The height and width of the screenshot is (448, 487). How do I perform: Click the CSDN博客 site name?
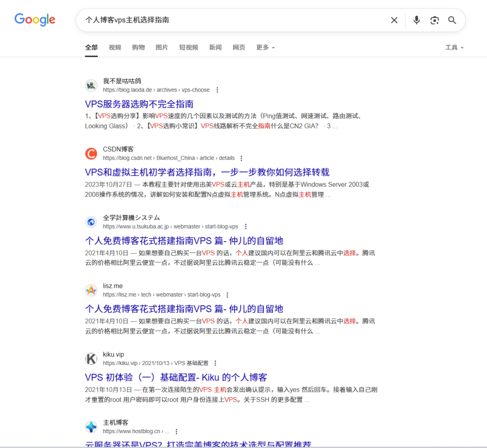[118, 149]
